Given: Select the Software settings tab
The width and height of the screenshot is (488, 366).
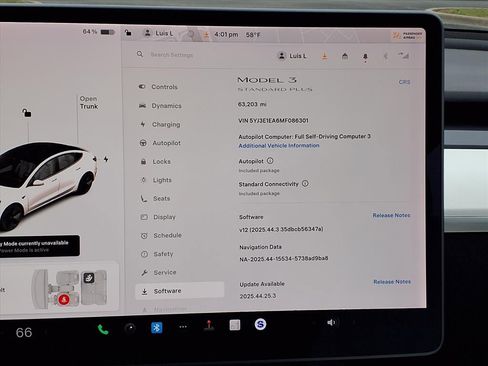Looking at the screenshot, I should click(x=179, y=291).
